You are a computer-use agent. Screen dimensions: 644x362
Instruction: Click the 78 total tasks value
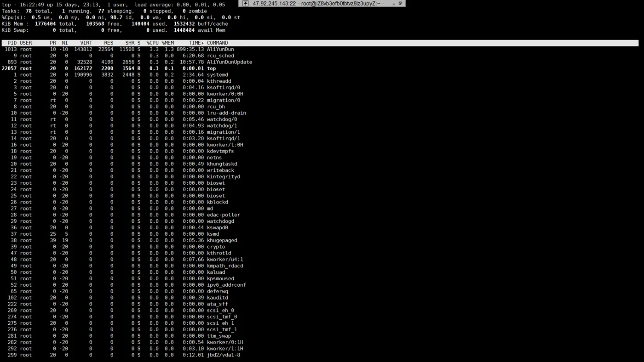tap(29, 11)
